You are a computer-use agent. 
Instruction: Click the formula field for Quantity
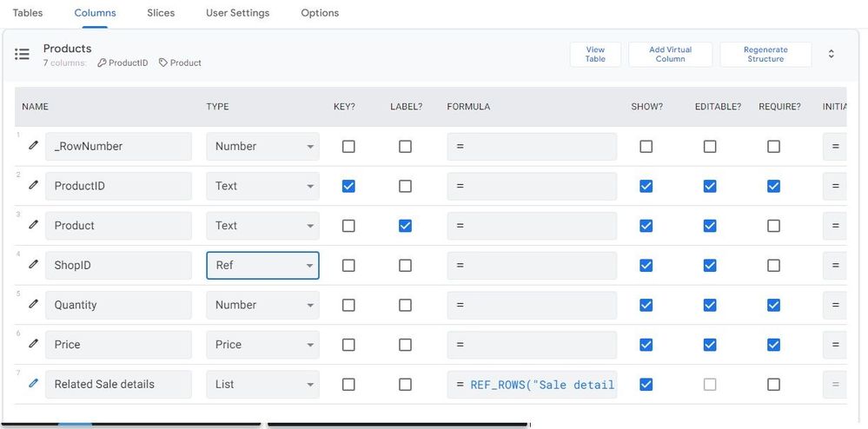point(532,305)
